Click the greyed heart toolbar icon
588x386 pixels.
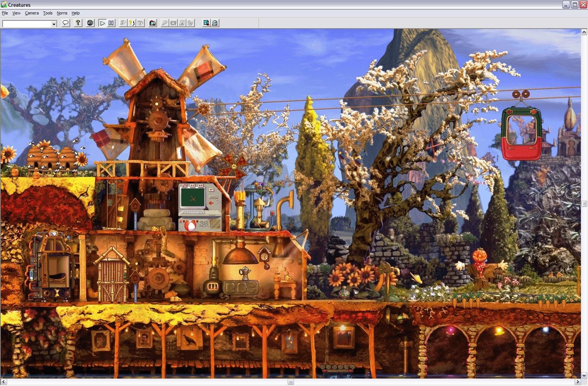point(173,23)
